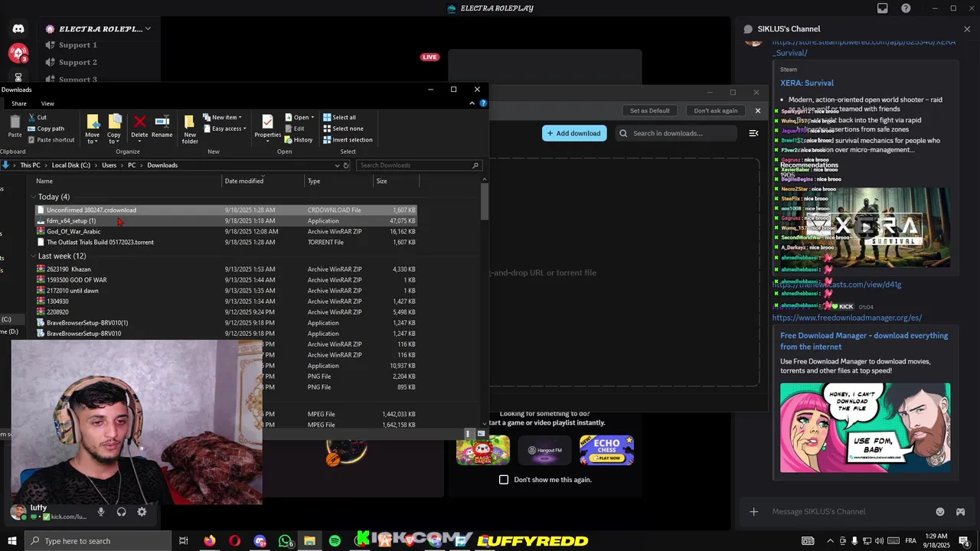980x551 pixels.
Task: Click the Don't ask again button
Action: click(x=716, y=110)
